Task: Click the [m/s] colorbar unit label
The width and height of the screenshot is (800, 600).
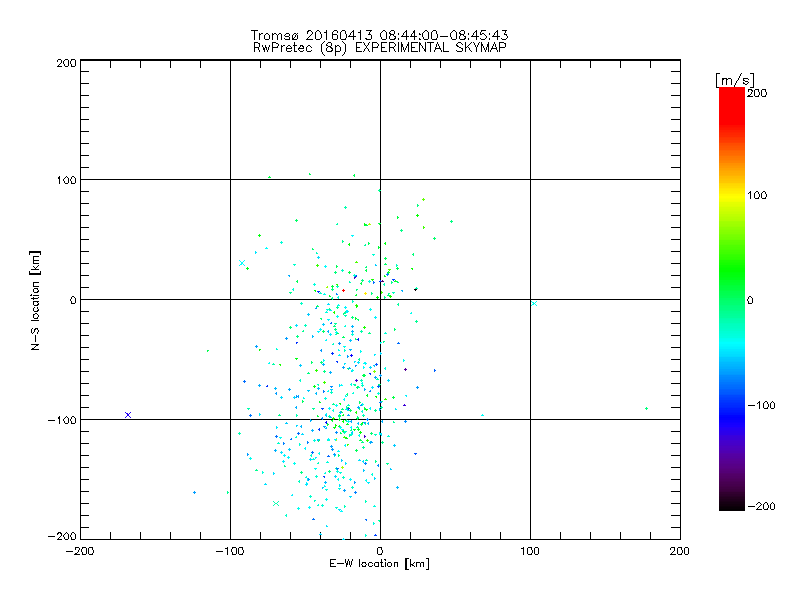Action: coord(735,80)
